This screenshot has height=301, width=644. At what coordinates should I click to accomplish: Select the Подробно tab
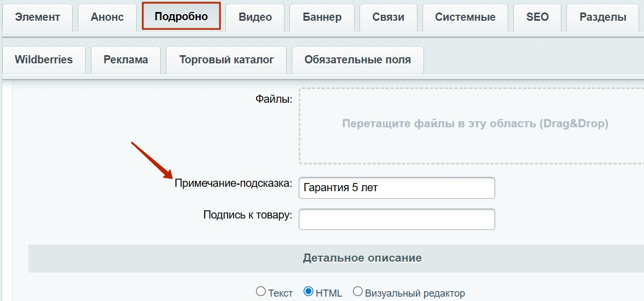[181, 16]
